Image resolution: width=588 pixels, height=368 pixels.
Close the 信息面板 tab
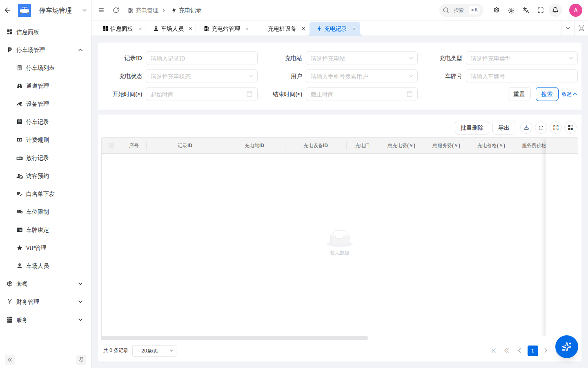pos(140,29)
